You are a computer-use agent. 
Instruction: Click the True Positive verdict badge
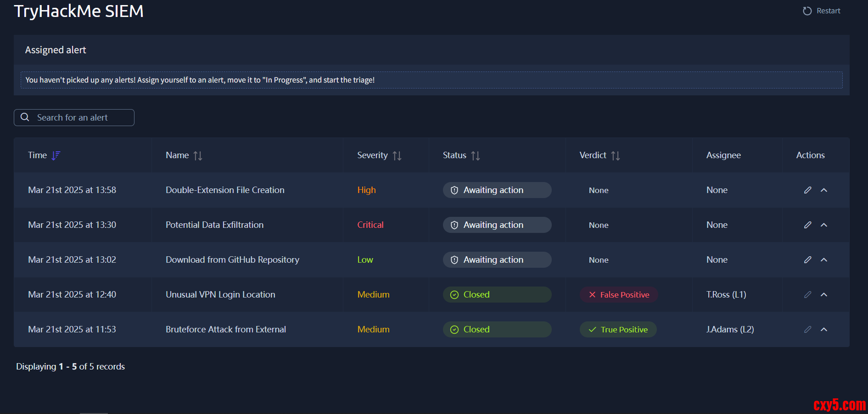pyautogui.click(x=618, y=330)
